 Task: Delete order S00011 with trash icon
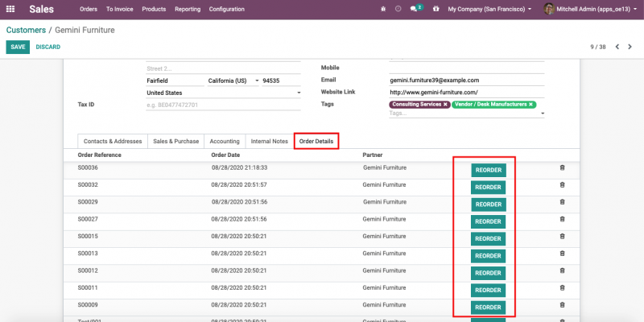[562, 288]
